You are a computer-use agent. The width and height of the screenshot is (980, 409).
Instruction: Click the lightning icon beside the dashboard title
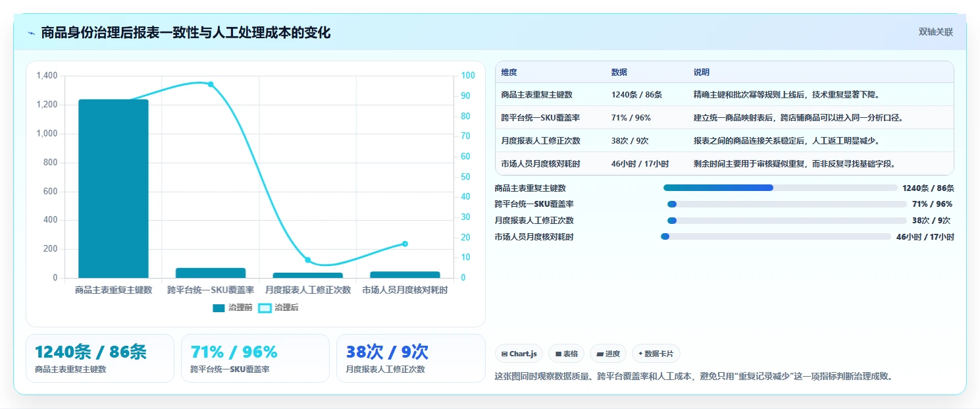click(32, 33)
